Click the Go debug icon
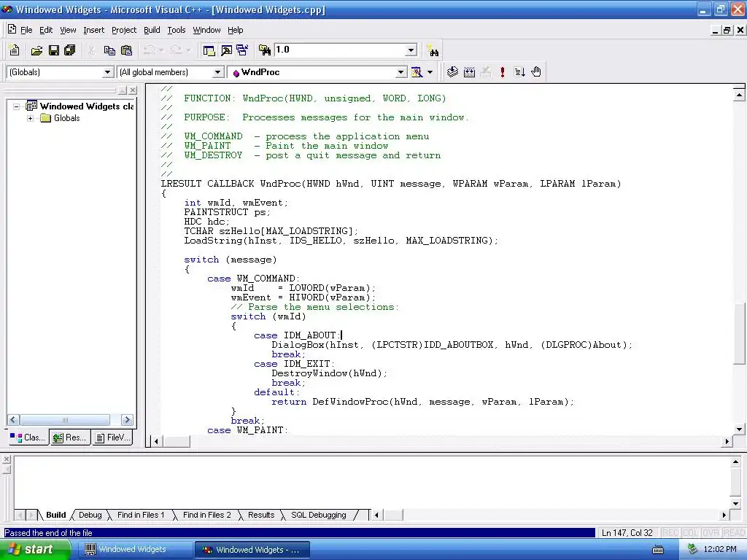 [x=519, y=72]
